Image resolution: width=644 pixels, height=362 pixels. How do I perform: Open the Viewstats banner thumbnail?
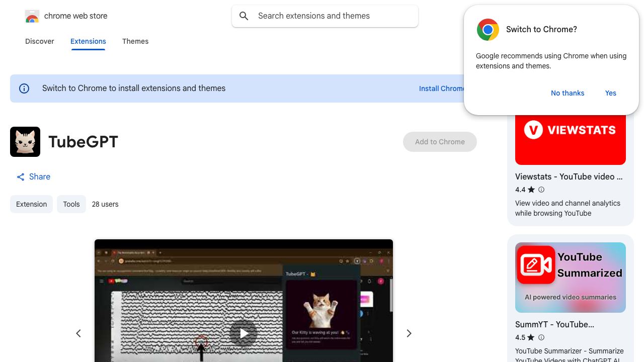[571, 139]
